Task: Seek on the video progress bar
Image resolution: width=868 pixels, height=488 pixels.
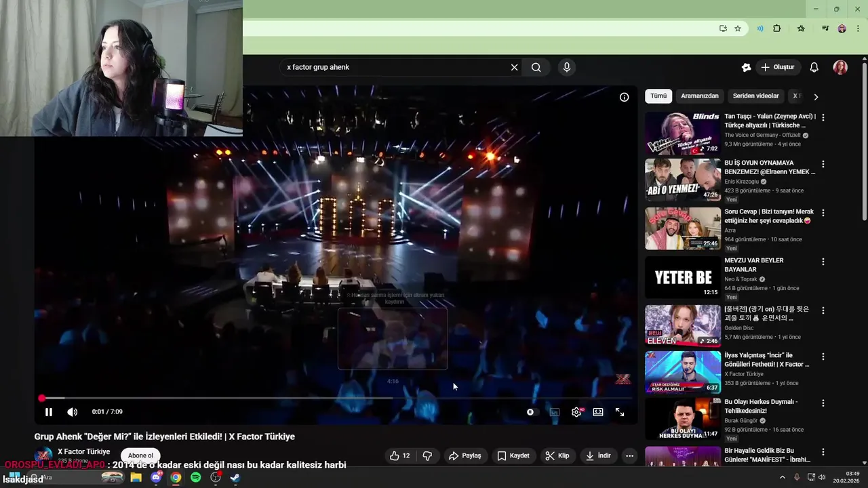Action: click(x=336, y=398)
